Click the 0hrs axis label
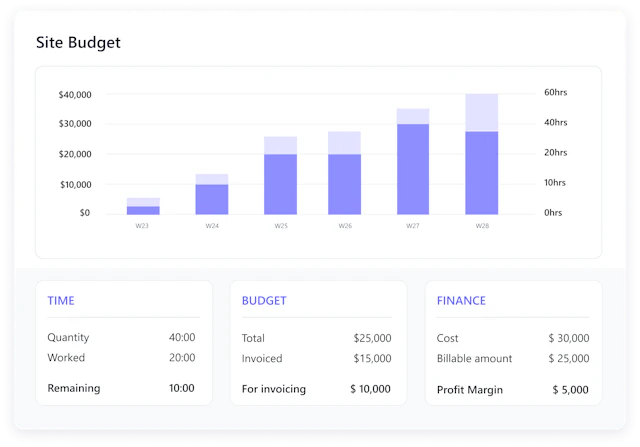This screenshot has width=640, height=447. 553,213
